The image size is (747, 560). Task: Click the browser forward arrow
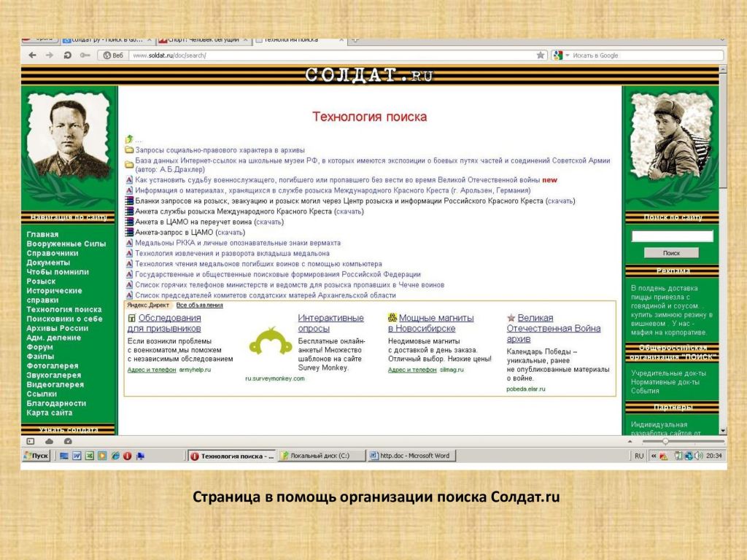pyautogui.click(x=50, y=55)
